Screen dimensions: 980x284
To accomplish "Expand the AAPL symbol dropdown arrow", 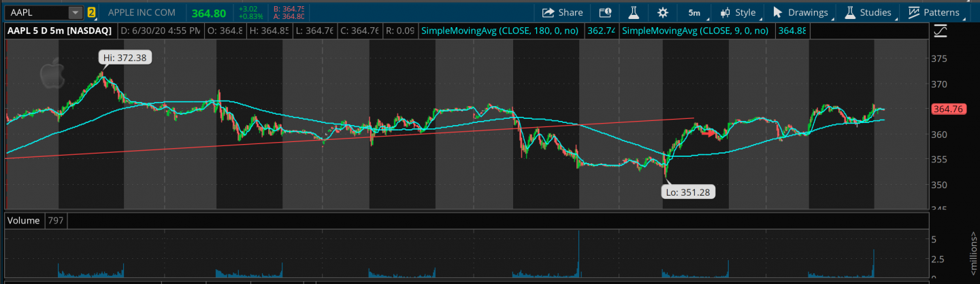I will pyautogui.click(x=75, y=12).
